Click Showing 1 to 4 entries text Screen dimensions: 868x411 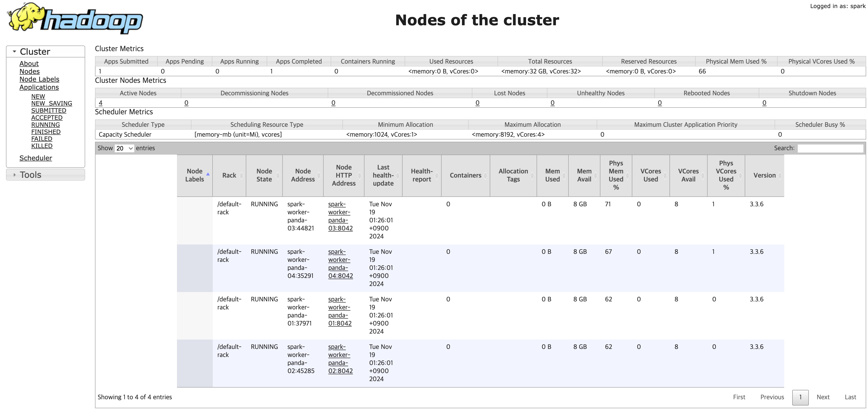(x=135, y=397)
